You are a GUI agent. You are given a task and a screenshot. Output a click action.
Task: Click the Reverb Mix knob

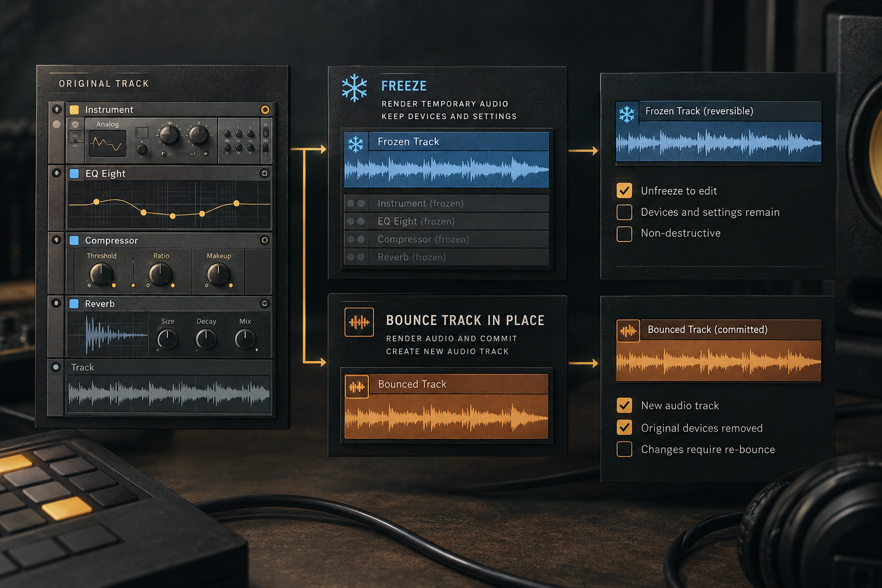(245, 339)
